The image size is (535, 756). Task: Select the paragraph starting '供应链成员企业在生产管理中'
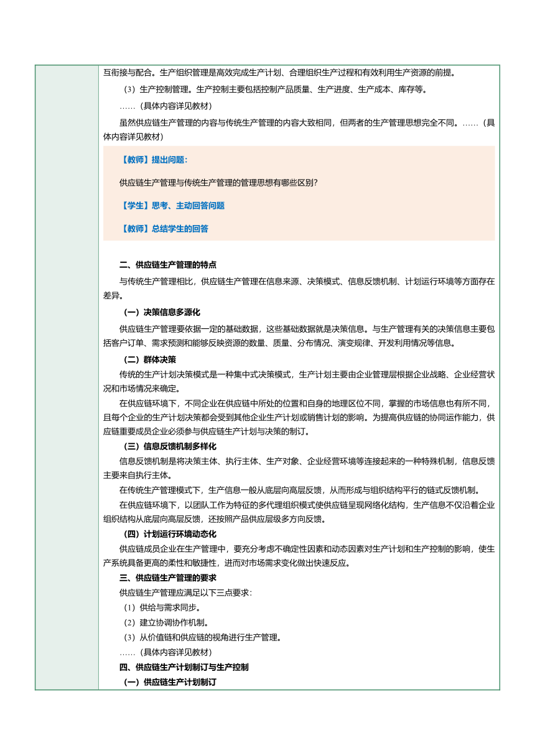[x=299, y=556]
